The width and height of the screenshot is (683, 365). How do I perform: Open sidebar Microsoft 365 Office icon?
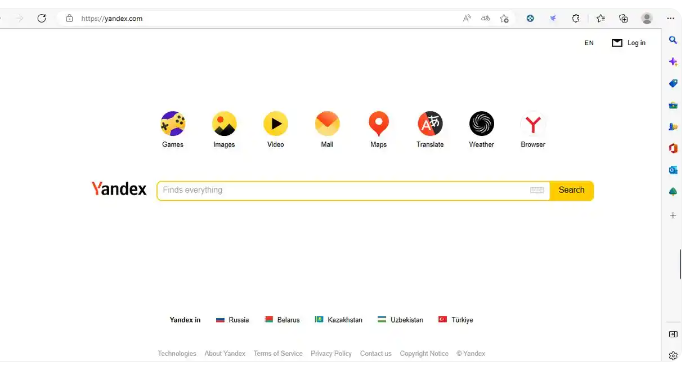pyautogui.click(x=673, y=149)
